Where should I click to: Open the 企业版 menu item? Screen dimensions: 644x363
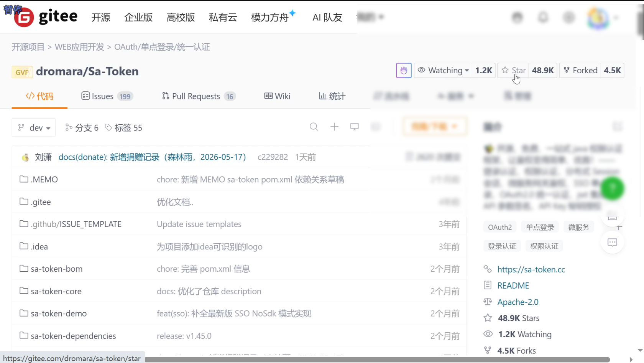tap(138, 17)
